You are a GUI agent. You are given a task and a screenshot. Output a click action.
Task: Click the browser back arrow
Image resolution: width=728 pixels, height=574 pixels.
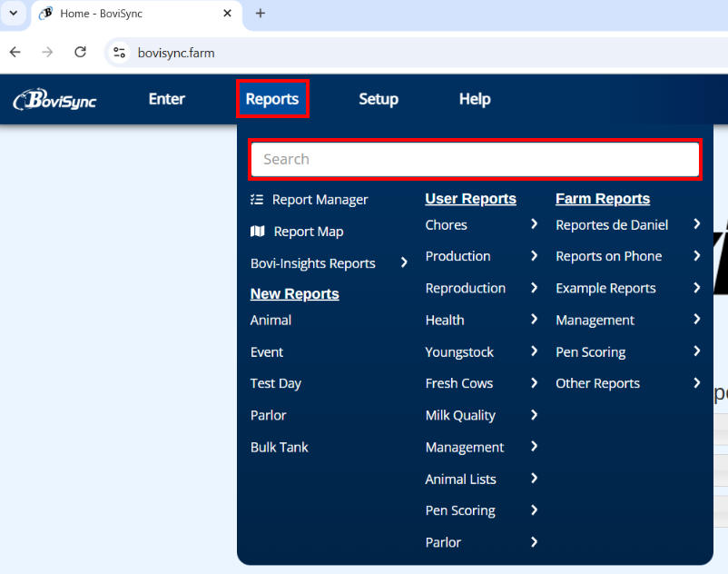[15, 52]
